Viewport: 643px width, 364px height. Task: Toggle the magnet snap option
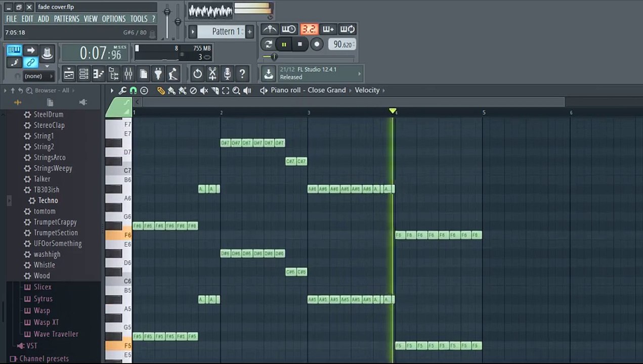point(133,90)
